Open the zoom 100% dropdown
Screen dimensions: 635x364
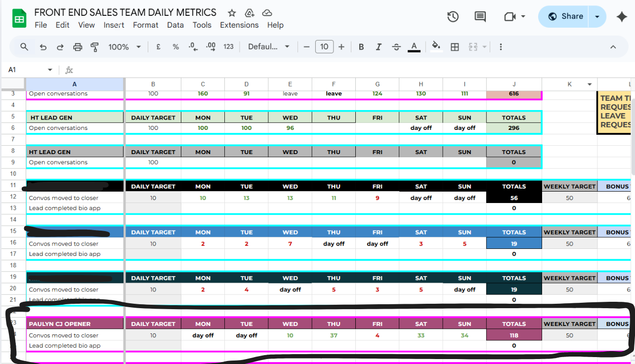(x=125, y=47)
